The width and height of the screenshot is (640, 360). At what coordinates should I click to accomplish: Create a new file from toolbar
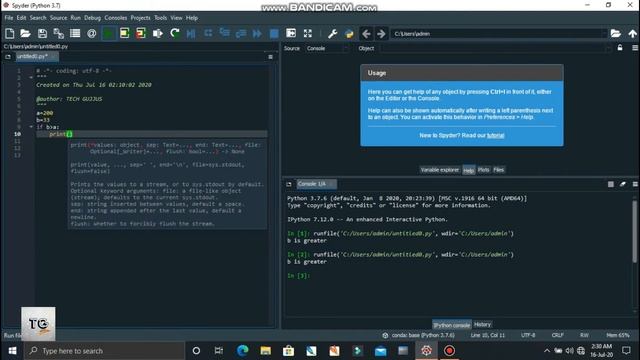point(9,33)
